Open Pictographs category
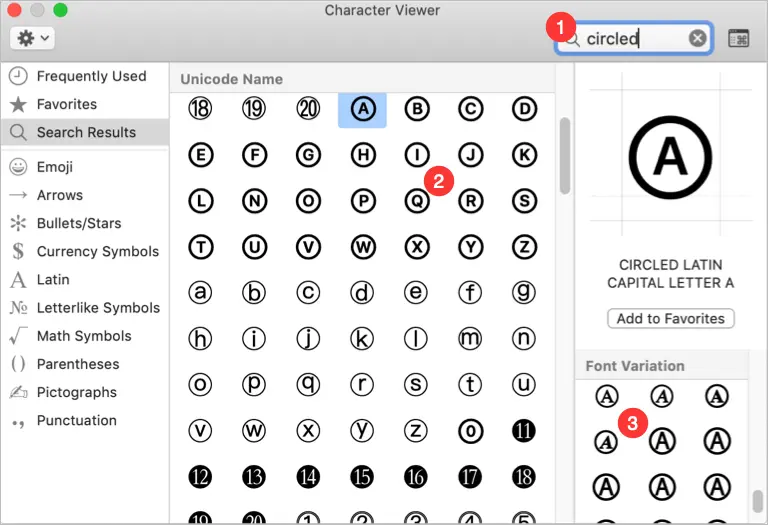Viewport: 768px width, 525px height. click(85, 392)
